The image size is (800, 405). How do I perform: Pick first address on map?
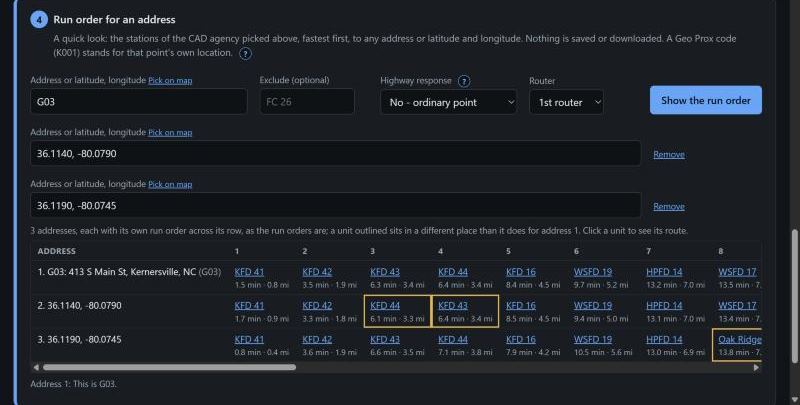(170, 81)
